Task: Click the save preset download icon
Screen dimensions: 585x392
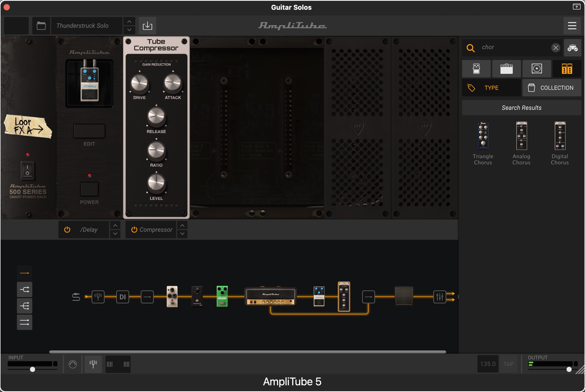Action: [x=147, y=26]
